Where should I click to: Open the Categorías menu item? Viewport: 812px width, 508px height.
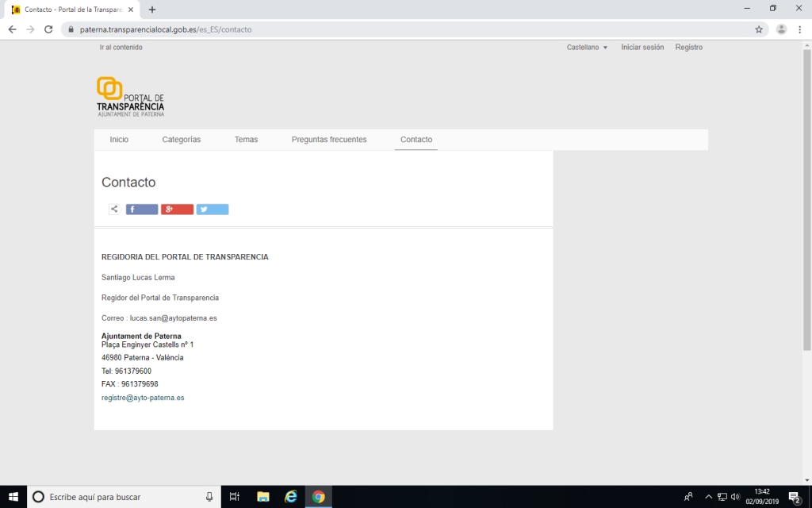click(182, 140)
